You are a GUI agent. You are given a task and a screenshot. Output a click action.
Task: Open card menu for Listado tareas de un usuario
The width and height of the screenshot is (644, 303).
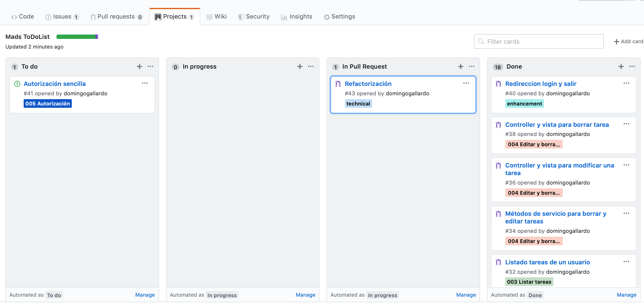(x=626, y=262)
